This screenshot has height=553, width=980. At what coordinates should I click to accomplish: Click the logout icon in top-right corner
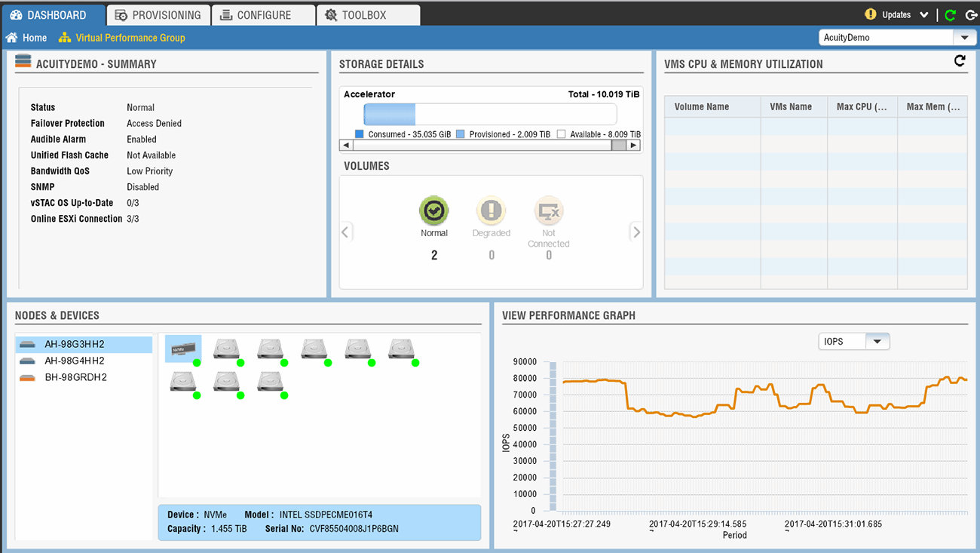pyautogui.click(x=970, y=15)
